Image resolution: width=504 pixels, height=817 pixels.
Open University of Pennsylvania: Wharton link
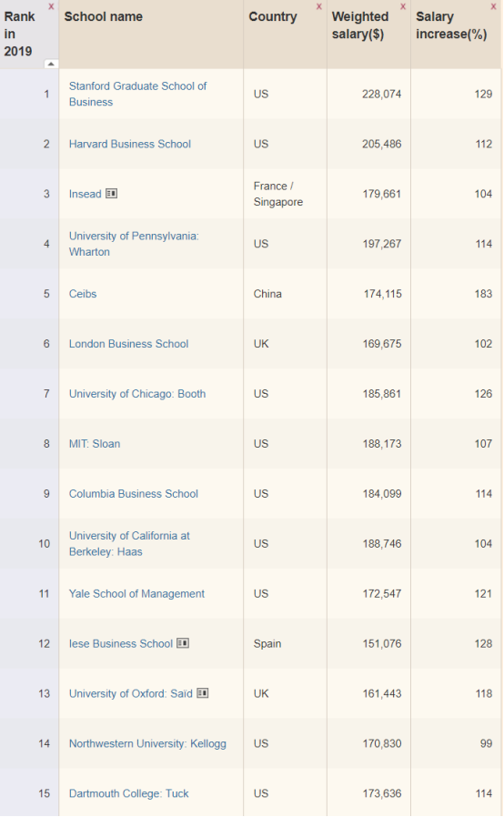coord(134,244)
